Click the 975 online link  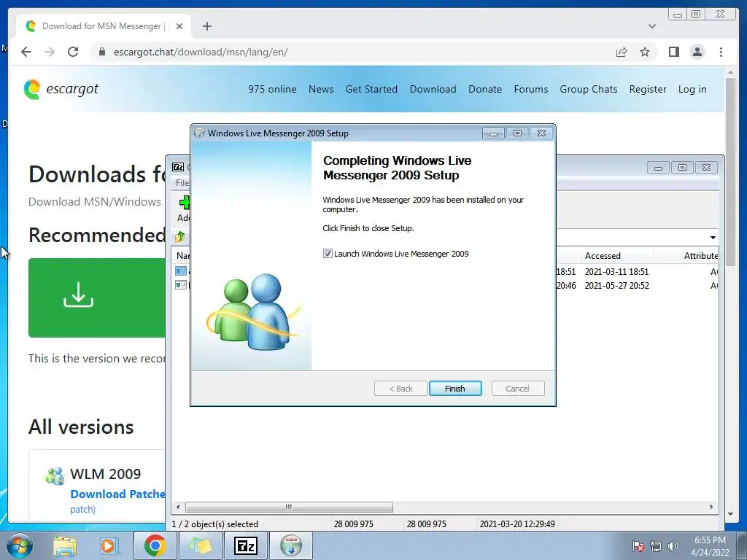click(x=272, y=89)
